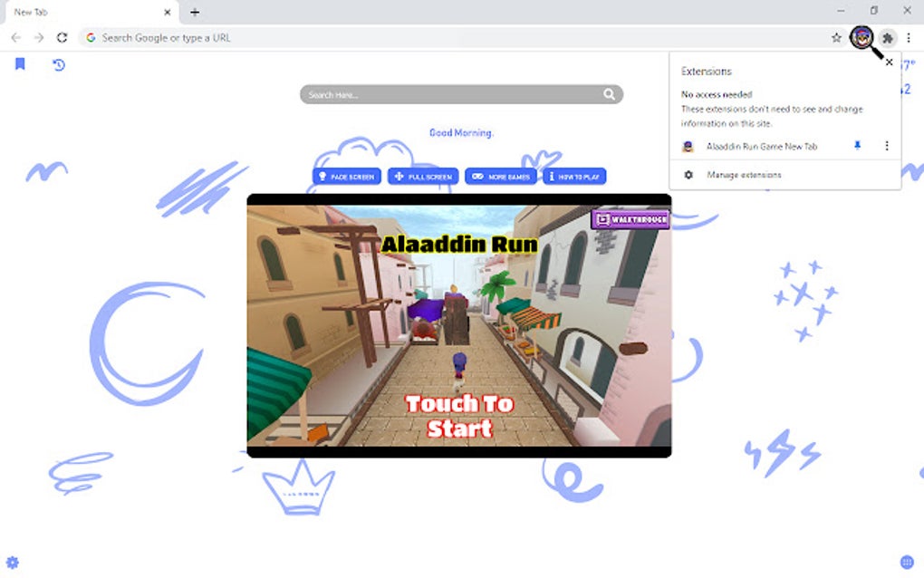Unpin the Alaaddin Run Game New Tab extension
The height and width of the screenshot is (578, 924).
(857, 146)
